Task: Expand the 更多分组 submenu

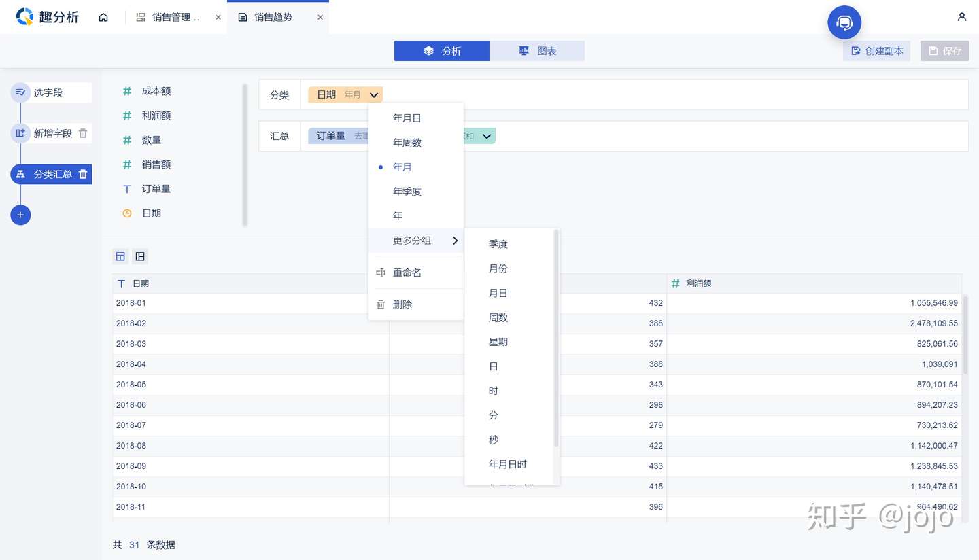Action: click(x=416, y=241)
